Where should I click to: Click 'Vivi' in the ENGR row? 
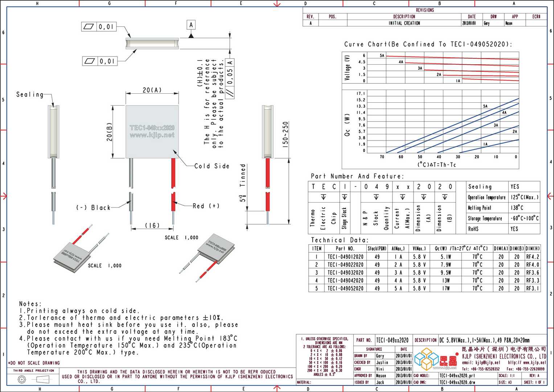379,369
